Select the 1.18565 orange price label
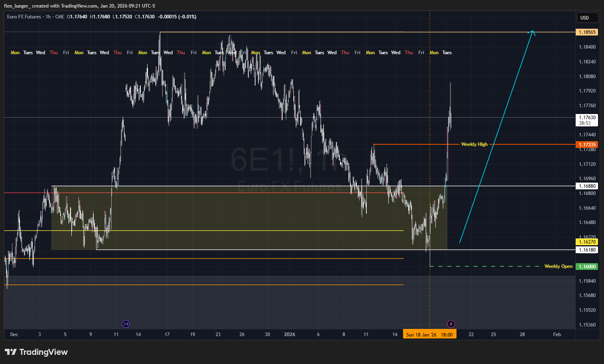This screenshot has height=364, width=604. [587, 32]
